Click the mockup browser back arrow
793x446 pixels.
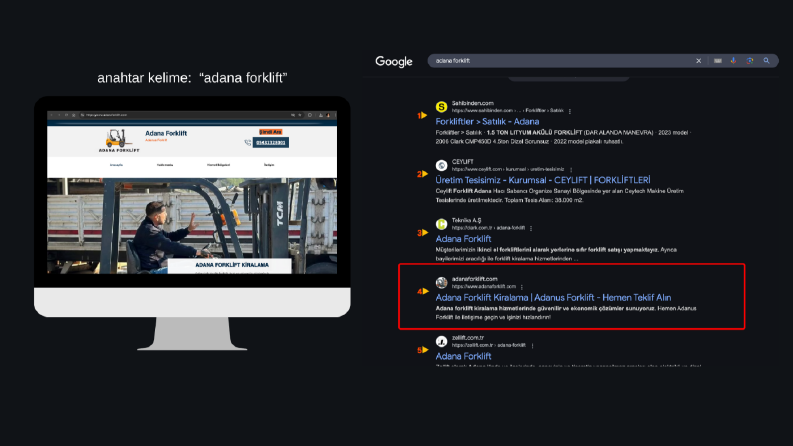point(52,115)
